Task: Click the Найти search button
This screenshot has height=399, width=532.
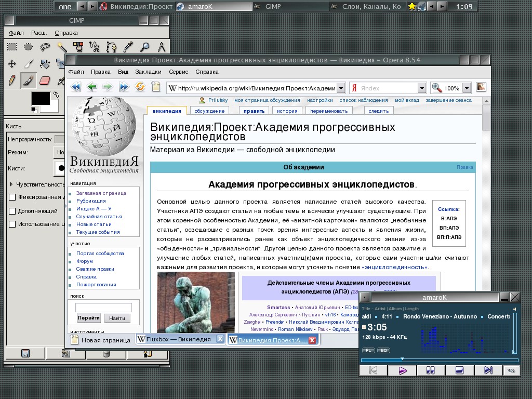Action: [117, 318]
